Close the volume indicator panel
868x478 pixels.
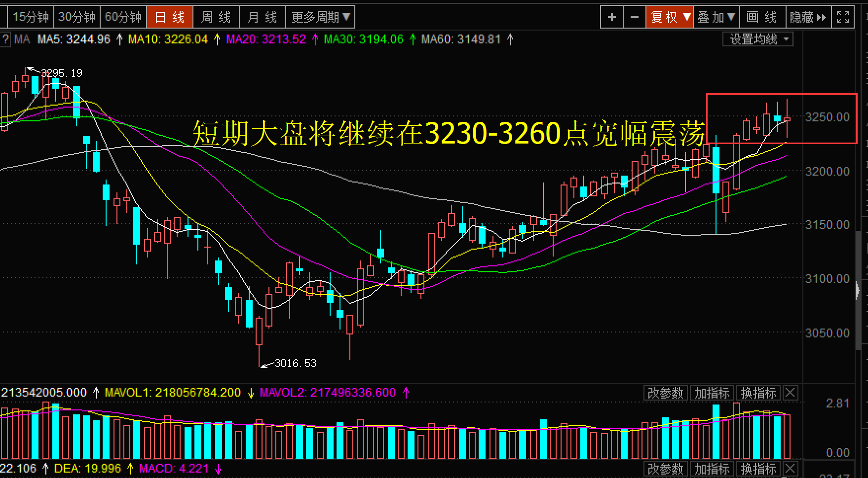(x=790, y=393)
